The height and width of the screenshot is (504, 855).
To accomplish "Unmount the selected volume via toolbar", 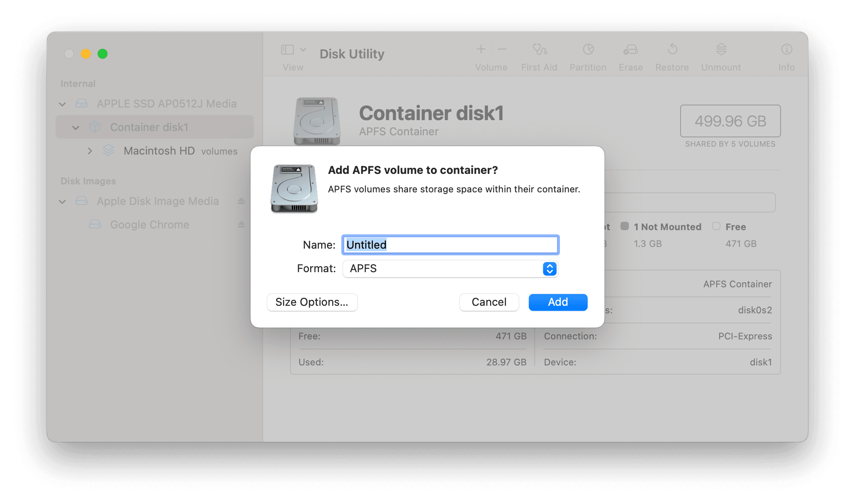I will [720, 55].
